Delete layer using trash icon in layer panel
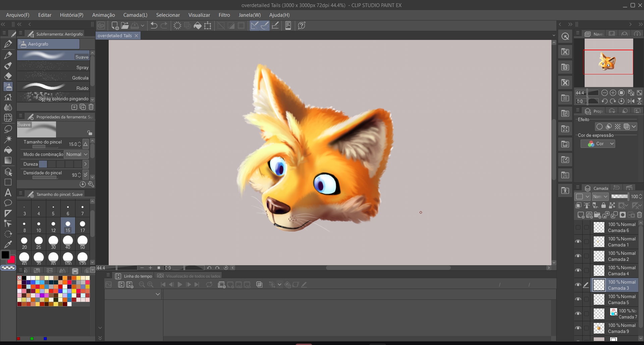The height and width of the screenshot is (345, 644). point(639,215)
